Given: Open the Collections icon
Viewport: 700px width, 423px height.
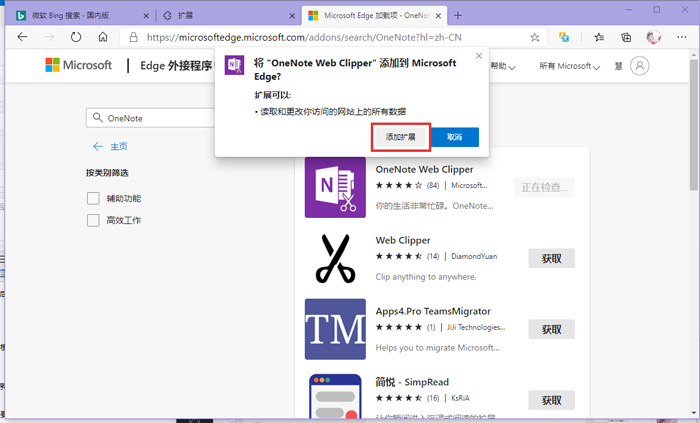Looking at the screenshot, I should click(x=626, y=37).
